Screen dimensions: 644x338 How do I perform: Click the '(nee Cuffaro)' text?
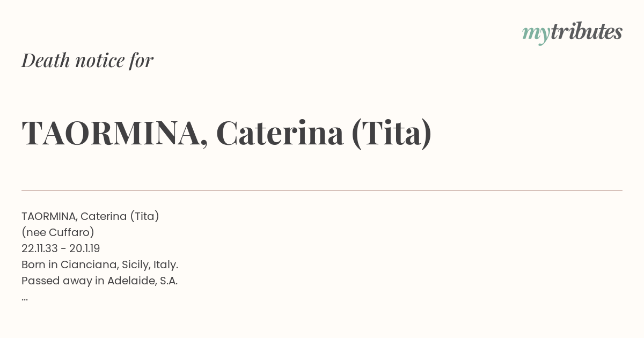coord(58,232)
